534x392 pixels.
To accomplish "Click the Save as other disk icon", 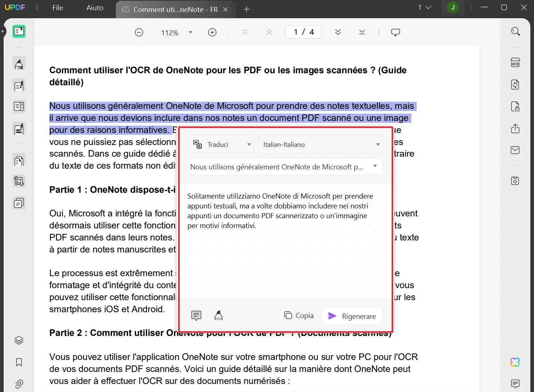I will pos(515,181).
